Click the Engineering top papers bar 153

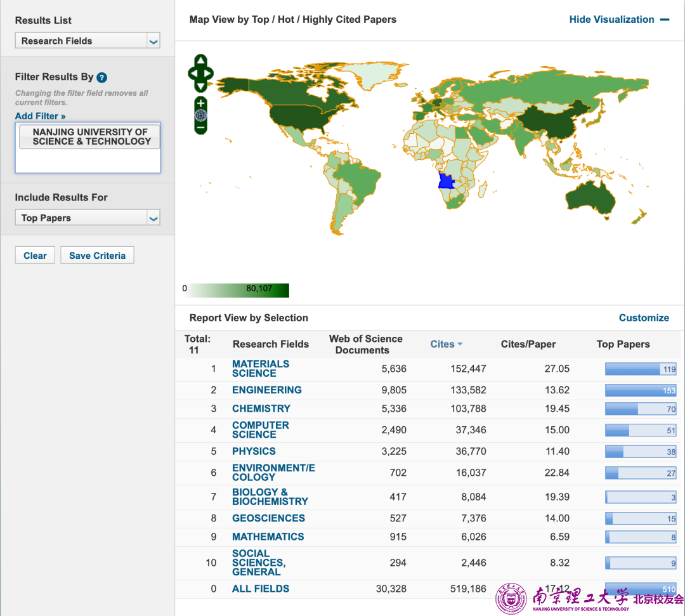point(641,390)
